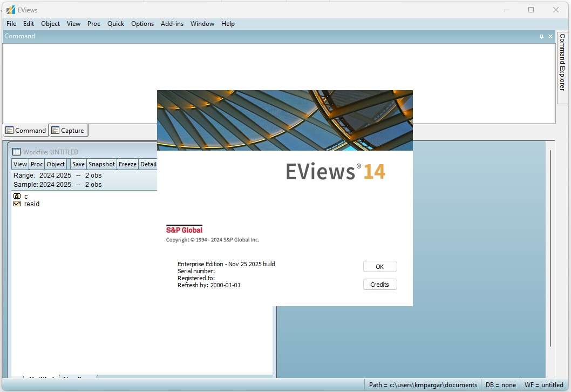Open Credits from the about dialog
The height and width of the screenshot is (392, 571).
(379, 285)
